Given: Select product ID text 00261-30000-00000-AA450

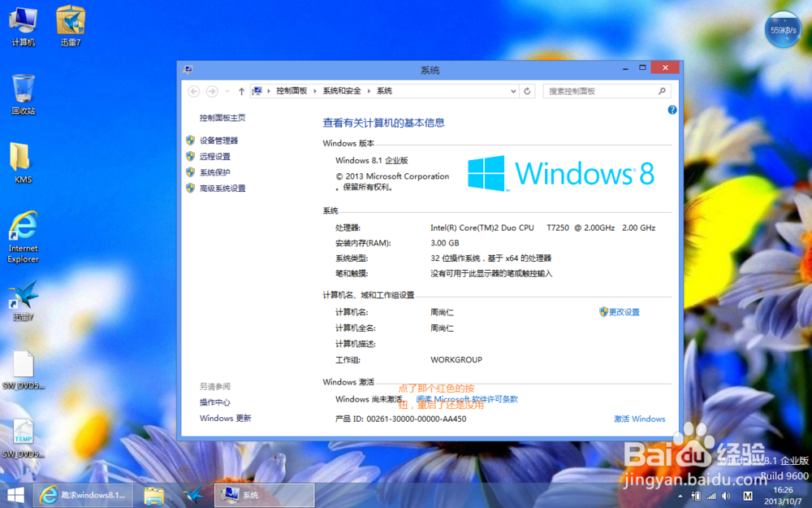Looking at the screenshot, I should pos(417,419).
